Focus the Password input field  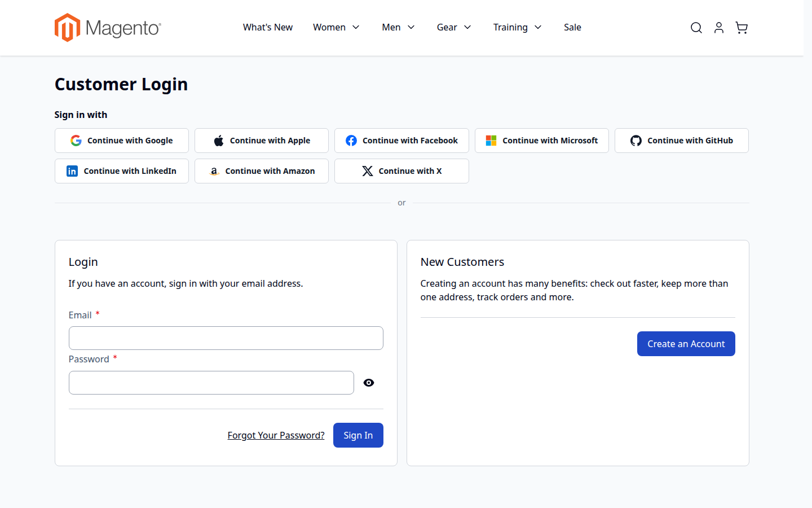(x=211, y=383)
